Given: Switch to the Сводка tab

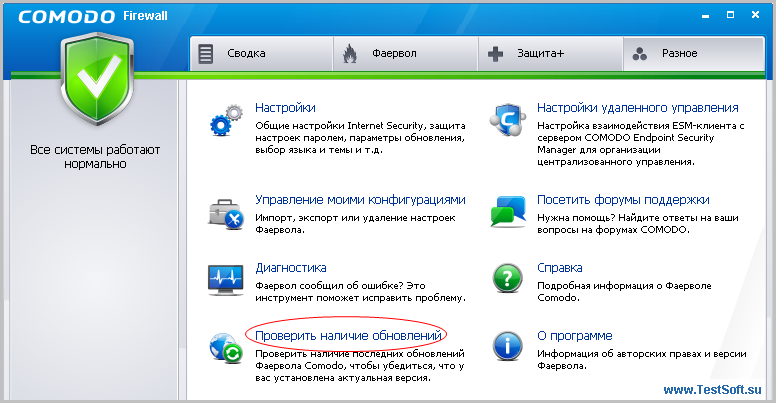Looking at the screenshot, I should [x=261, y=53].
